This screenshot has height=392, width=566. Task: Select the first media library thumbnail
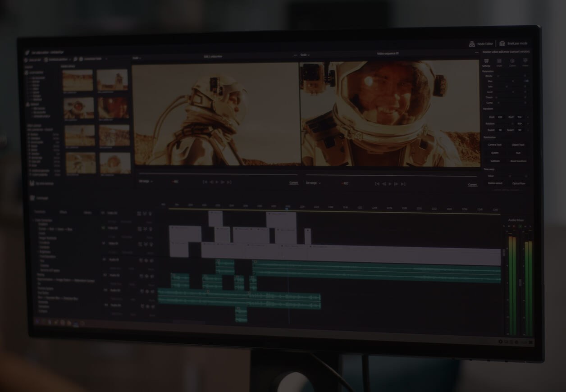78,80
